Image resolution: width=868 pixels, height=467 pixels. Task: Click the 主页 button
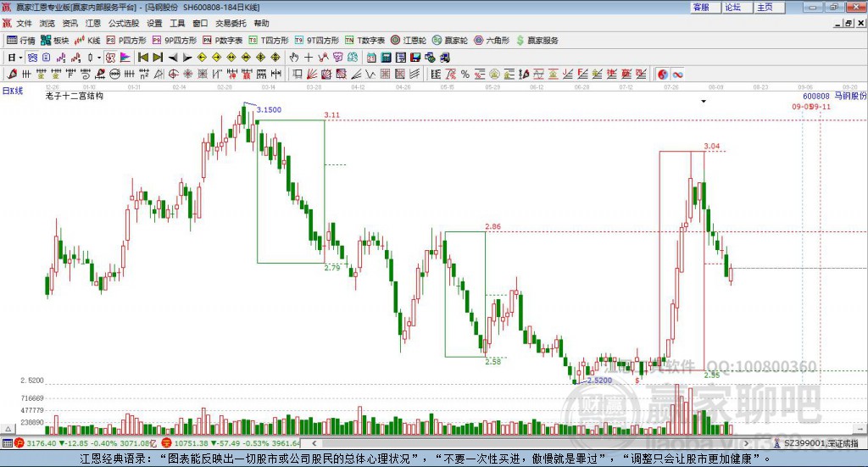[769, 7]
